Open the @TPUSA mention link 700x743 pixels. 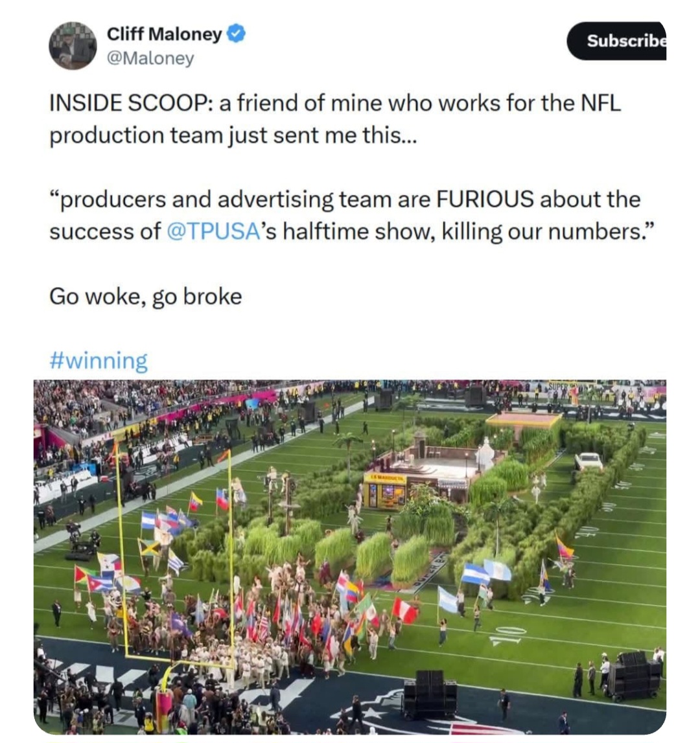[x=213, y=231]
